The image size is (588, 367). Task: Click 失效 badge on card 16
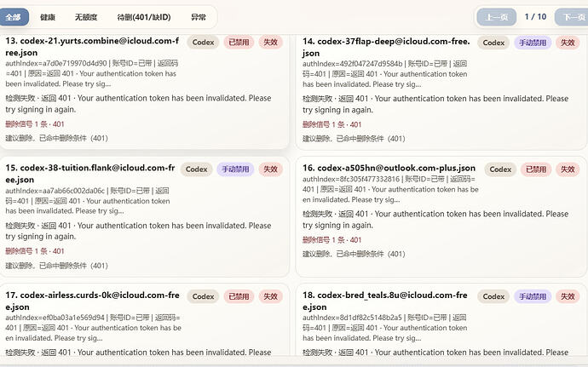[568, 169]
